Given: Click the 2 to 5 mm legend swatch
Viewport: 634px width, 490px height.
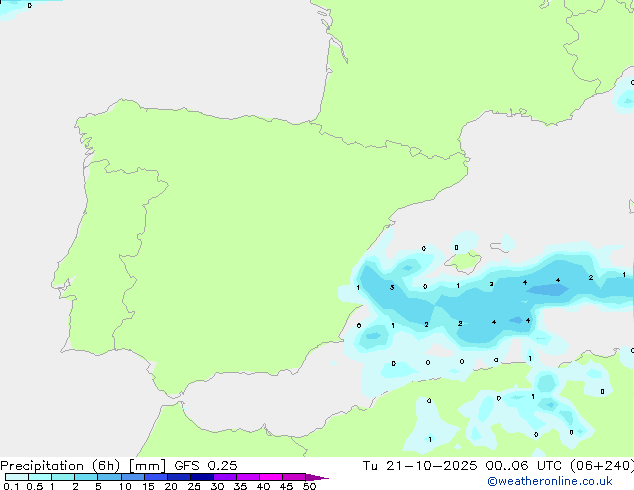Looking at the screenshot, I should pos(86,477).
